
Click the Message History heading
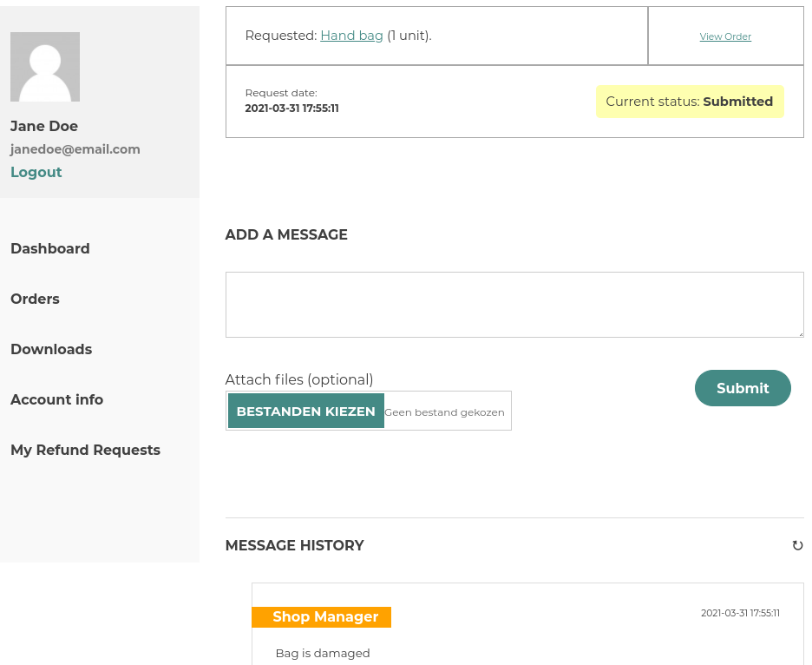coord(295,545)
